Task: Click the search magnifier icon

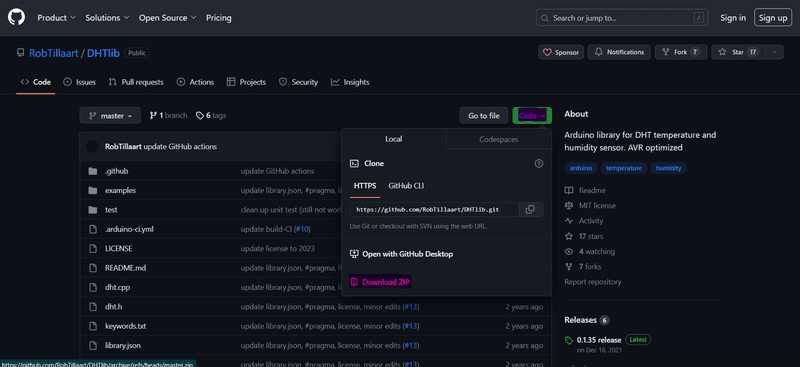Action: [545, 18]
